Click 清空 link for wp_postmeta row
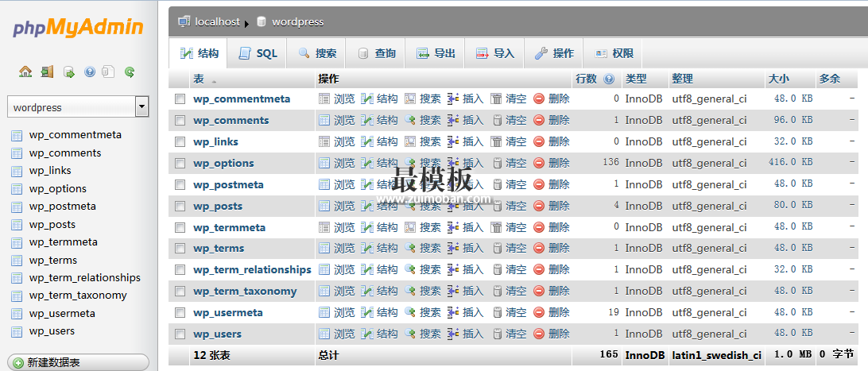Viewport: 868px width, 371px height. (516, 184)
